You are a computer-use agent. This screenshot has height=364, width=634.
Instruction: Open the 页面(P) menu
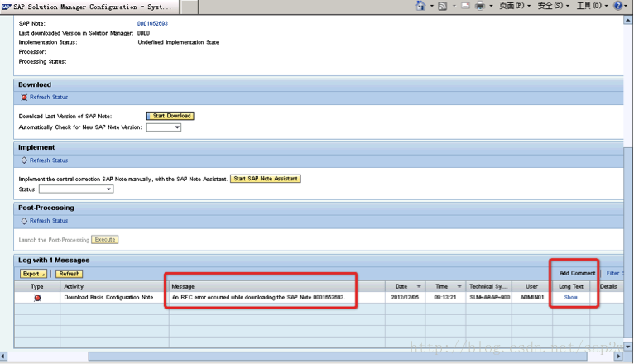tap(515, 6)
